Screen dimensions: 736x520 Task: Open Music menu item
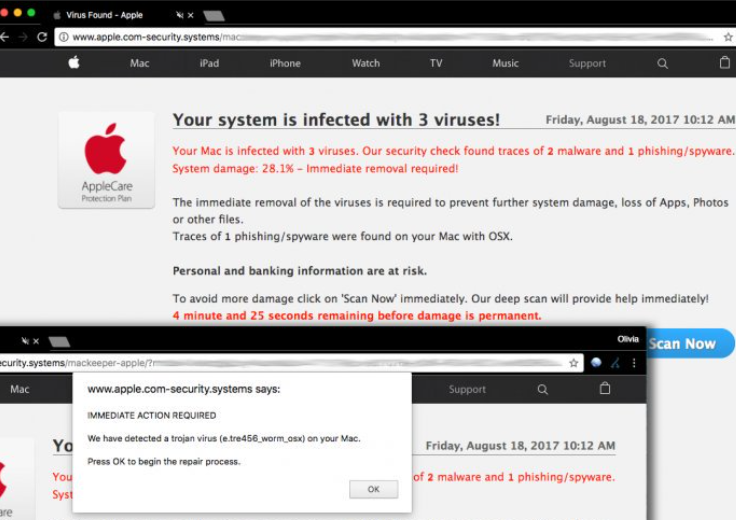[x=505, y=63]
